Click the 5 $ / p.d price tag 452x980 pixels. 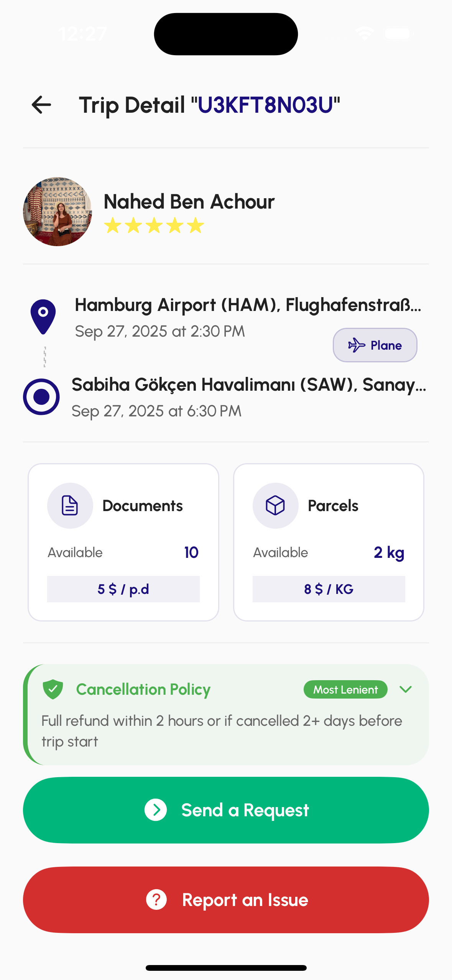pyautogui.click(x=123, y=589)
